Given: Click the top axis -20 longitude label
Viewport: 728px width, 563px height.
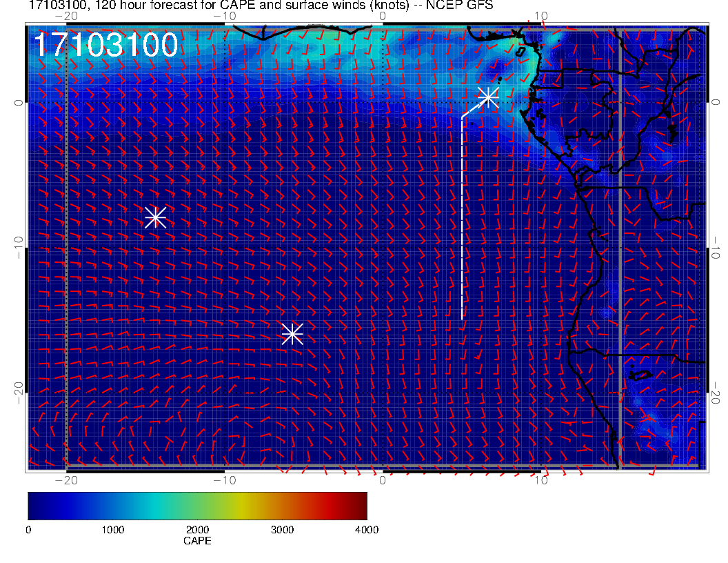Looking at the screenshot, I should point(65,15).
